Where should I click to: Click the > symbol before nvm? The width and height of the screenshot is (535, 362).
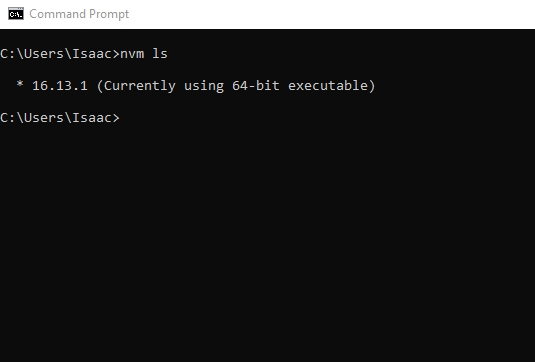pos(116,54)
